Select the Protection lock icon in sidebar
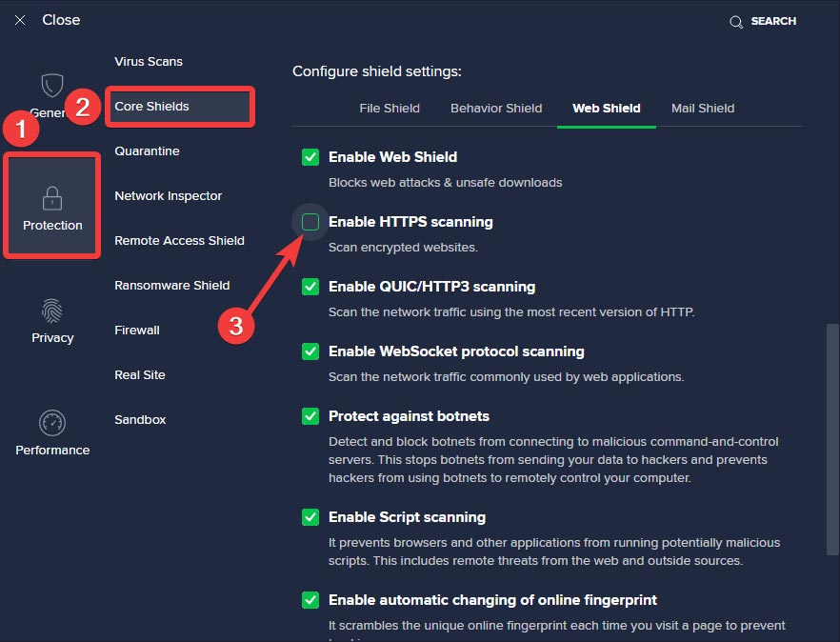Screen dimensions: 840x642 pyautogui.click(x=51, y=197)
